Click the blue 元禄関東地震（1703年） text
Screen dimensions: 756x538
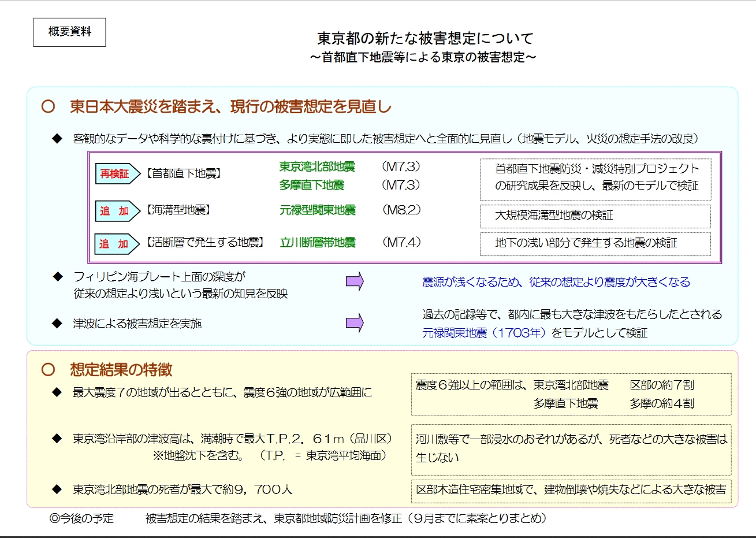pyautogui.click(x=484, y=333)
